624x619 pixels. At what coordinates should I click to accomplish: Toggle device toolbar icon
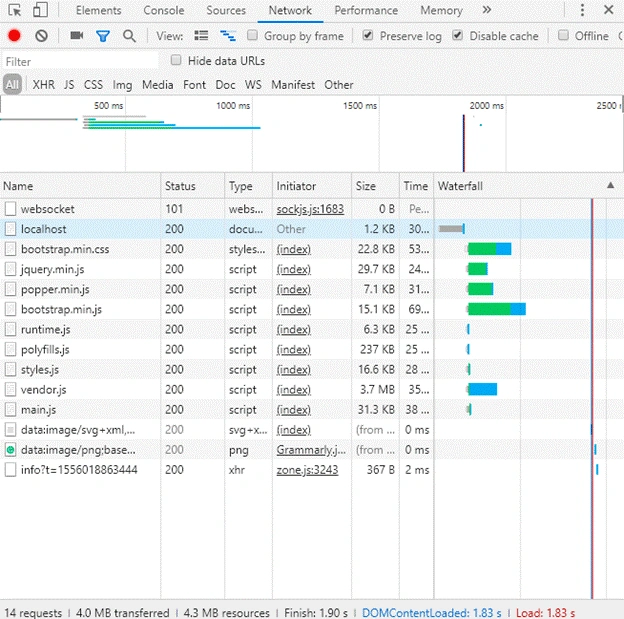41,10
